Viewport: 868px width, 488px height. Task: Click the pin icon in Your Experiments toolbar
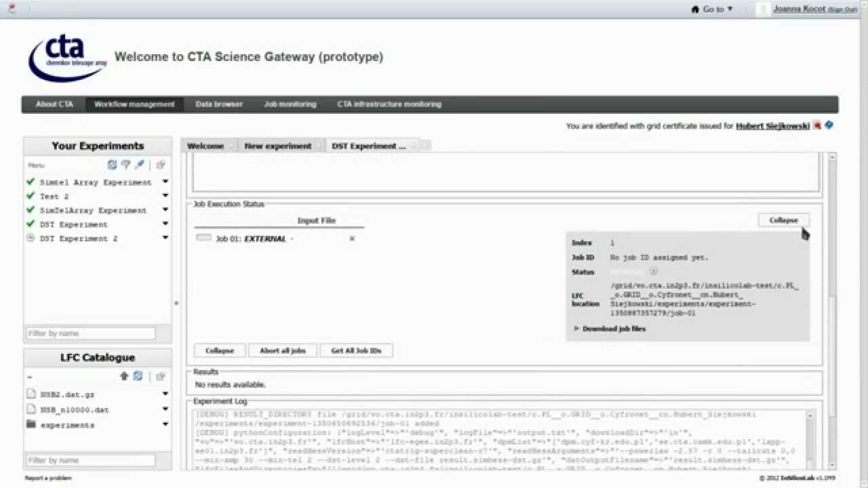tap(139, 165)
